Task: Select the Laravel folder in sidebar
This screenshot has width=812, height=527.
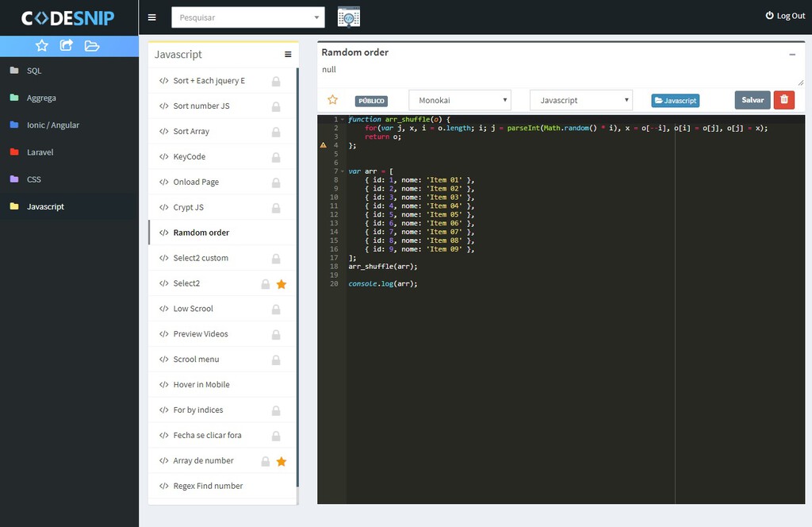Action: 40,152
